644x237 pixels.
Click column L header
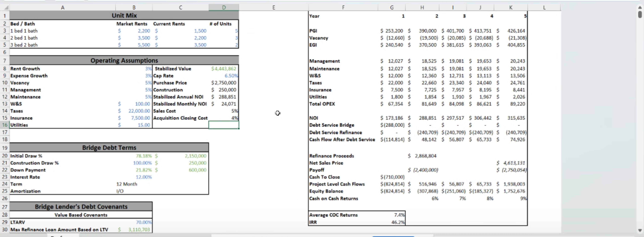point(544,7)
